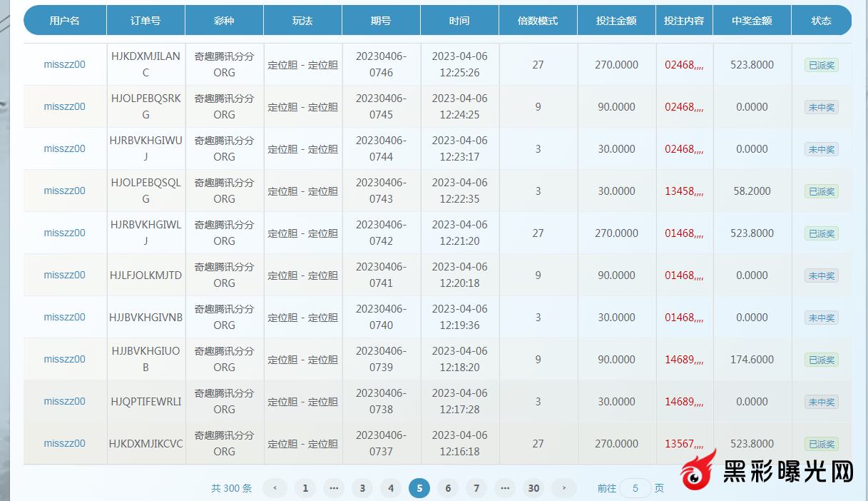This screenshot has height=501, width=868.
Task: Click the 状态 column header
Action: click(821, 21)
